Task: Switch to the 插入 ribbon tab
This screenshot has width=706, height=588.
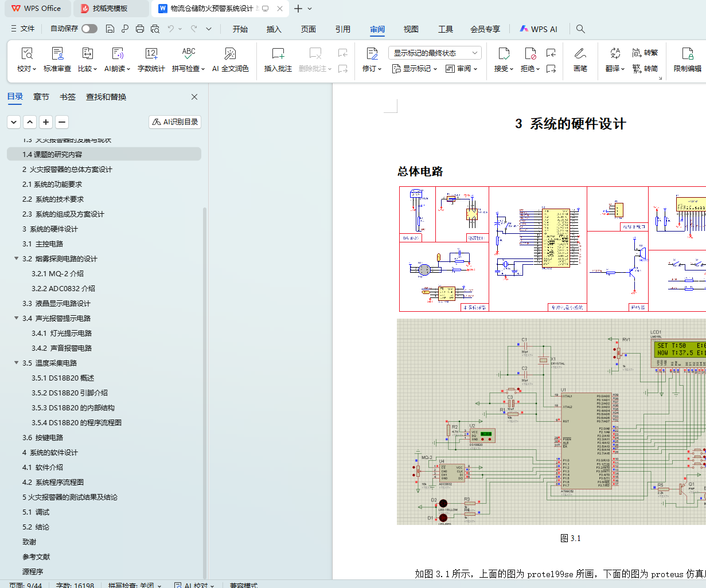Action: coord(274,29)
